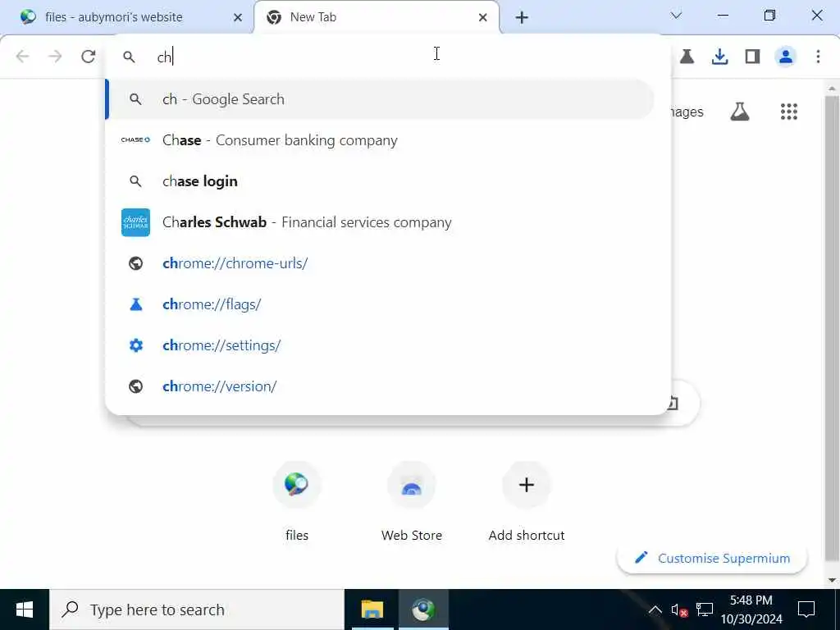The image size is (840, 630).
Task: Open File Explorer from the taskbar
Action: point(372,609)
